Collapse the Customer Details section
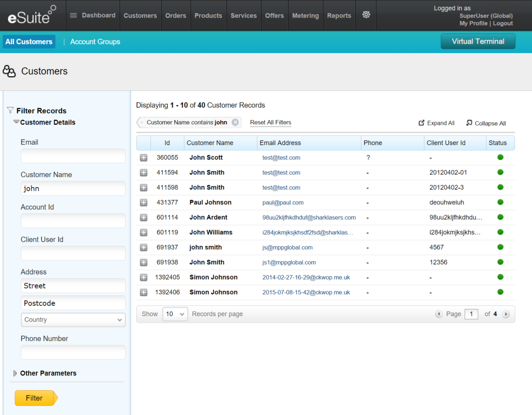Viewport: 532px width, 415px height. 16,122
